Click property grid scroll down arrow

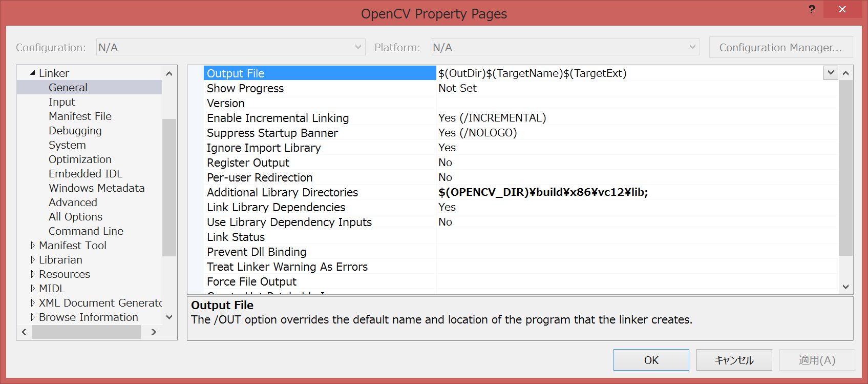846,287
